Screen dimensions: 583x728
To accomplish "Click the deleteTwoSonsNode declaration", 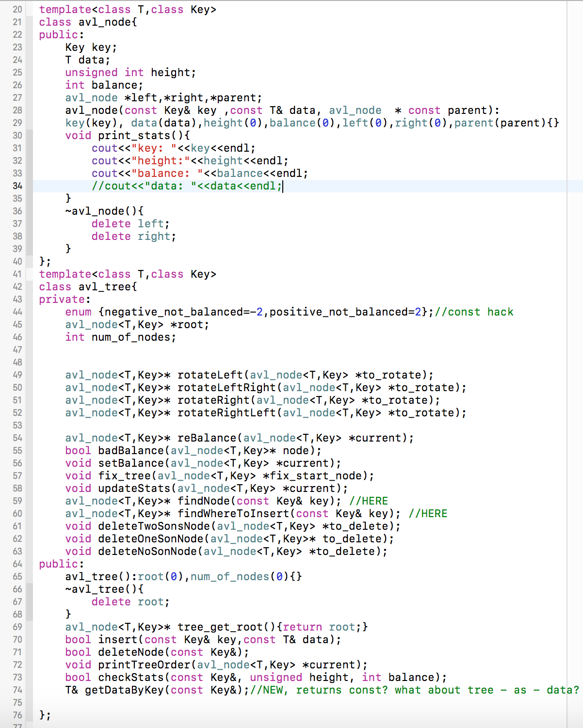I will click(x=233, y=526).
